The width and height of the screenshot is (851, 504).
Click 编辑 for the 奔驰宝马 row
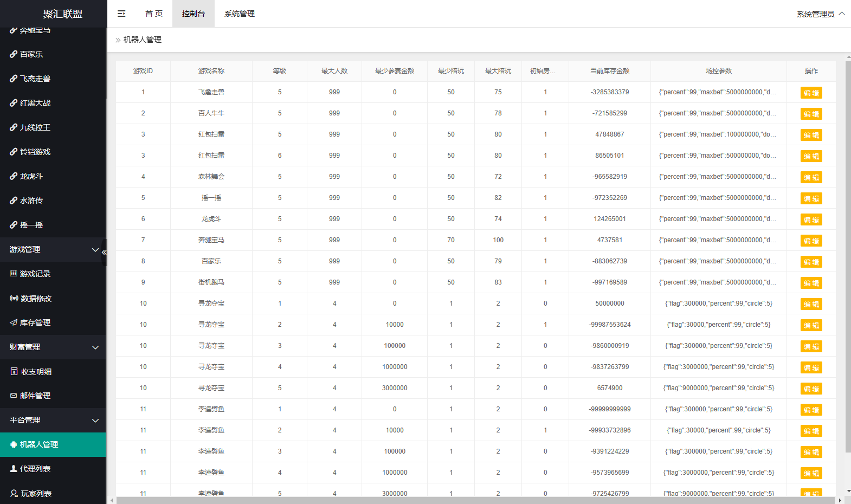(x=811, y=241)
